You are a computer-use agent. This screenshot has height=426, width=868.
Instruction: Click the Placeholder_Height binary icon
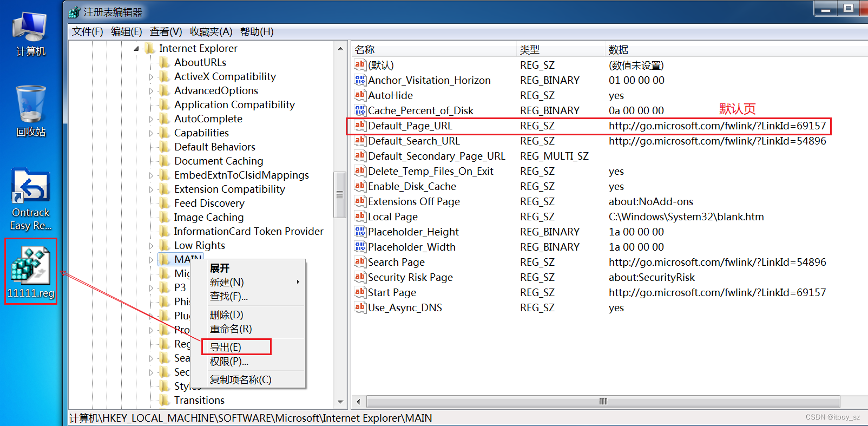pos(360,232)
